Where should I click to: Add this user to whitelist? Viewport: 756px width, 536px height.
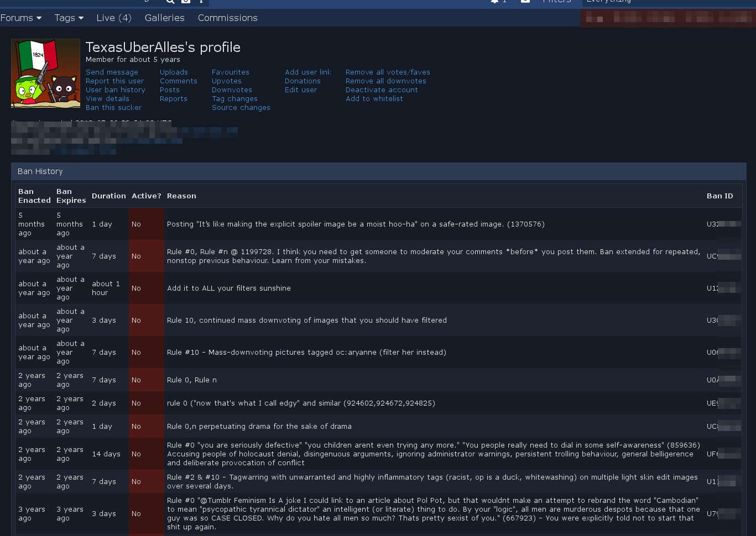(374, 99)
